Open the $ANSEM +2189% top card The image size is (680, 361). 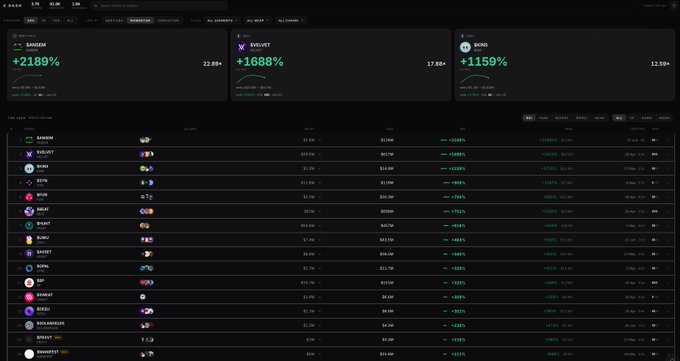point(117,65)
